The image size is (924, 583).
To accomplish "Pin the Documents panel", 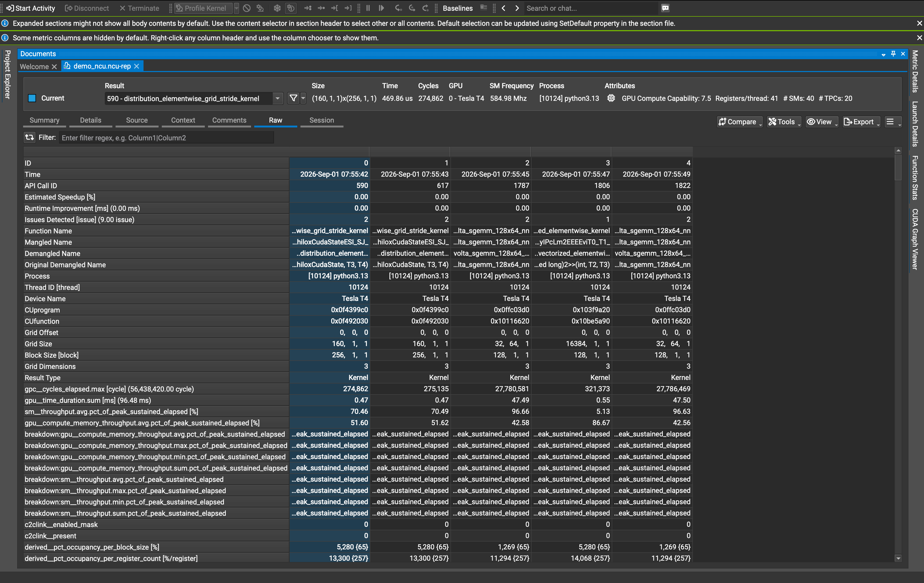I will [893, 54].
